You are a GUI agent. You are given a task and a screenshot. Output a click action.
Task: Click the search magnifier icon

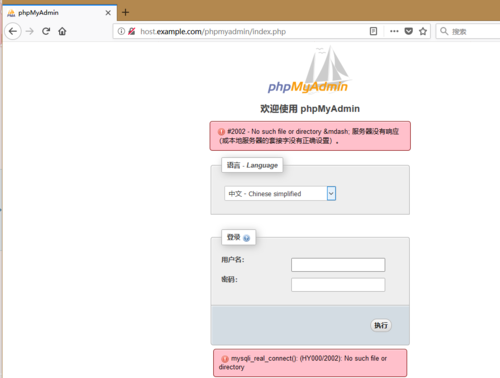(444, 31)
